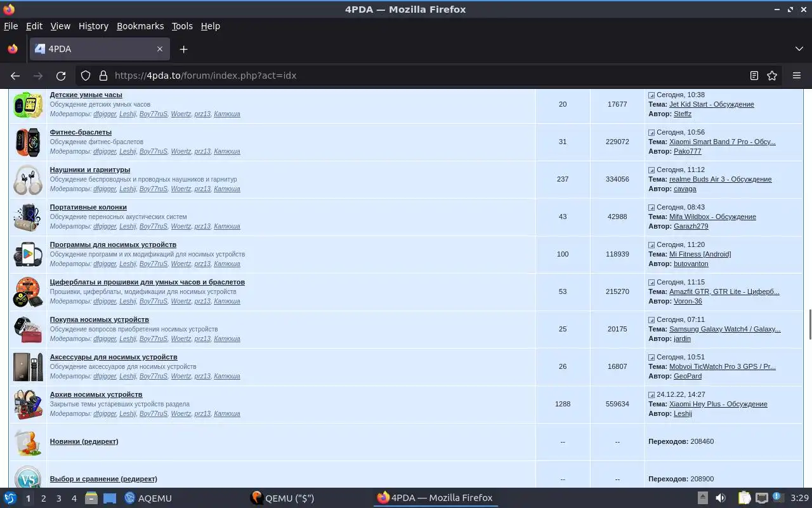Switch to workspace 2 in taskbar

tap(43, 498)
